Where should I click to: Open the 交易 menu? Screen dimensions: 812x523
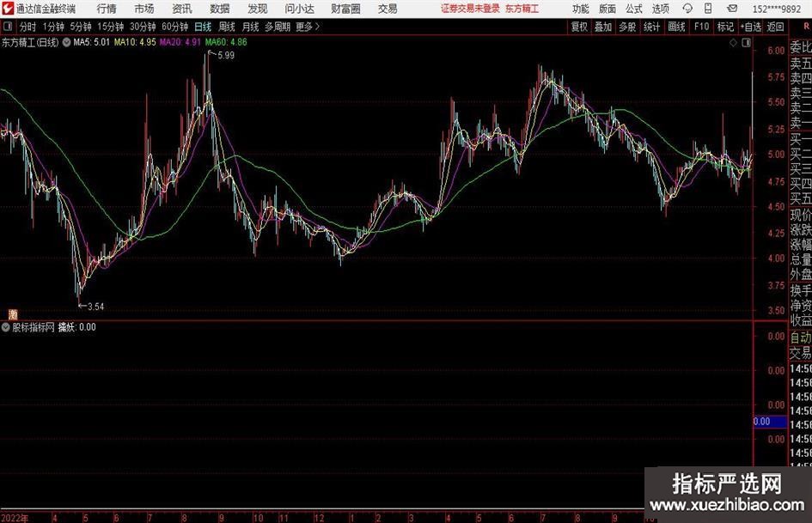[x=388, y=9]
